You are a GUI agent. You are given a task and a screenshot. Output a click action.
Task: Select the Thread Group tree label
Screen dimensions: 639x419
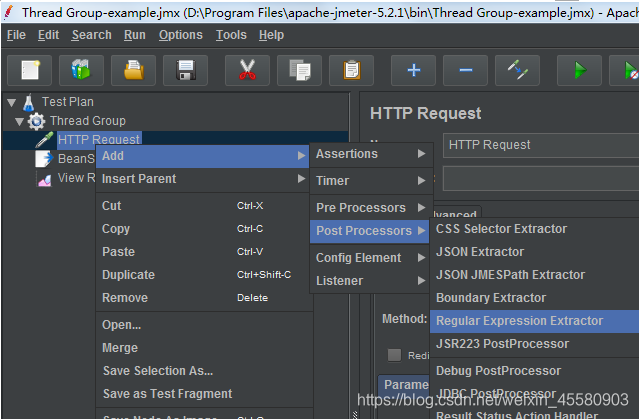tap(88, 121)
